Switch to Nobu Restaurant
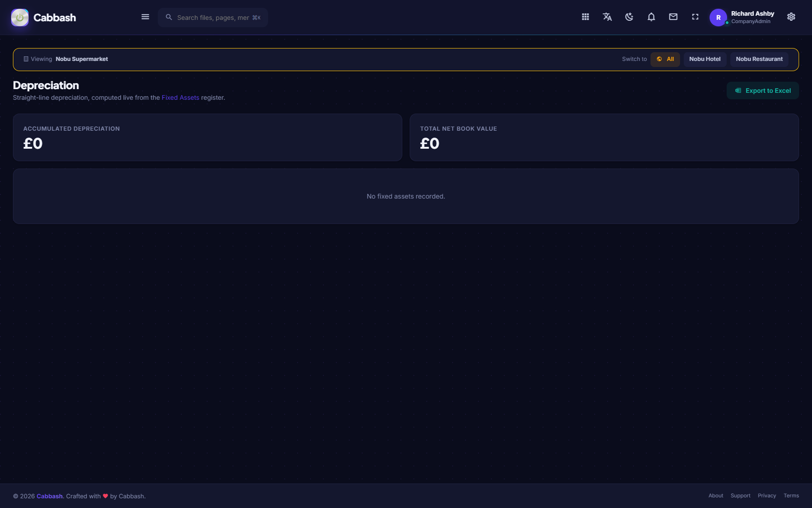Screen dimensions: 812x508 [759, 59]
